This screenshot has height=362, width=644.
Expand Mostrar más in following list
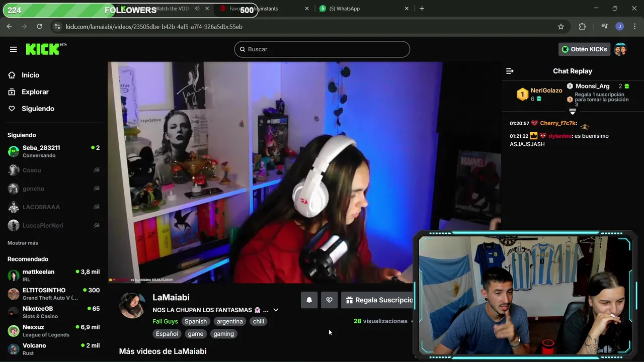coord(23,243)
